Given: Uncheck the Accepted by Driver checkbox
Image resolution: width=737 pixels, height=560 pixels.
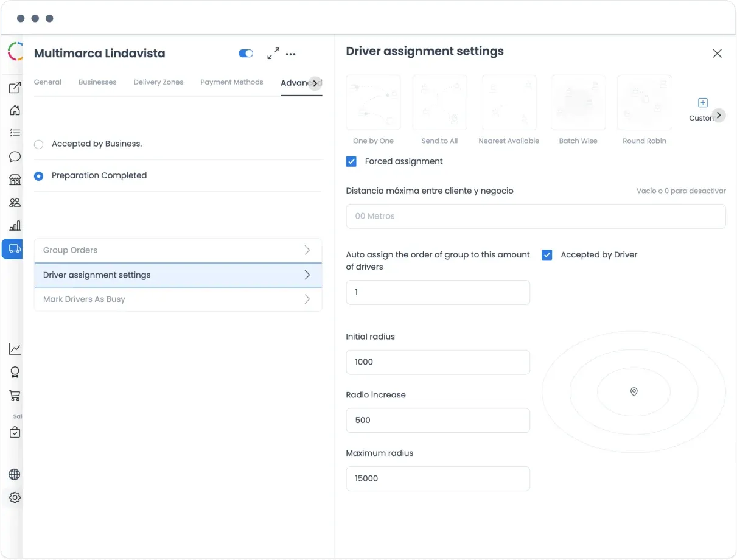Looking at the screenshot, I should (547, 255).
